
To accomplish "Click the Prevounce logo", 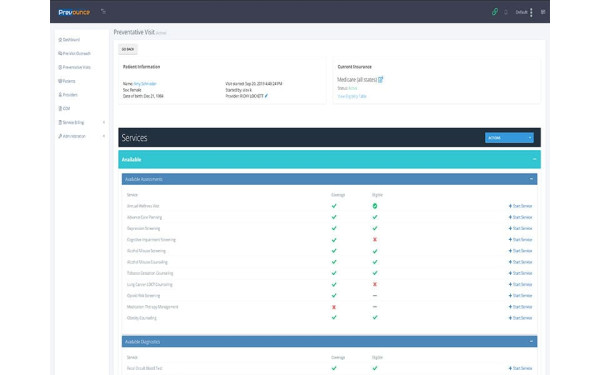I will [x=74, y=12].
